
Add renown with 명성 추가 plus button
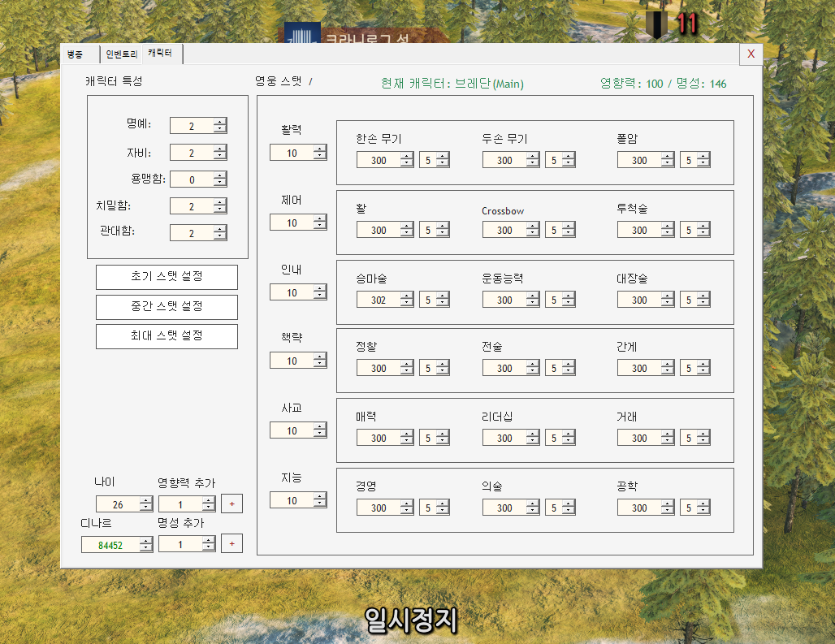click(x=231, y=543)
